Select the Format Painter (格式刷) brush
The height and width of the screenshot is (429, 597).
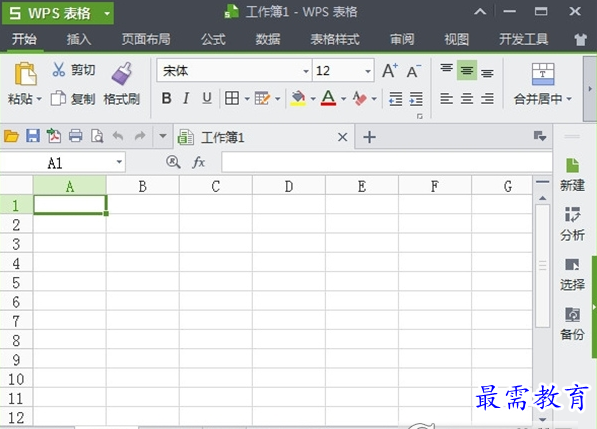[x=122, y=73]
